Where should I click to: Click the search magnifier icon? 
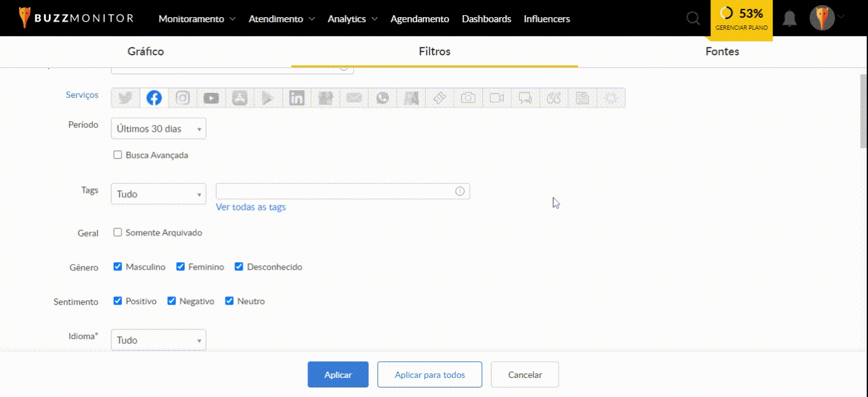(x=693, y=18)
